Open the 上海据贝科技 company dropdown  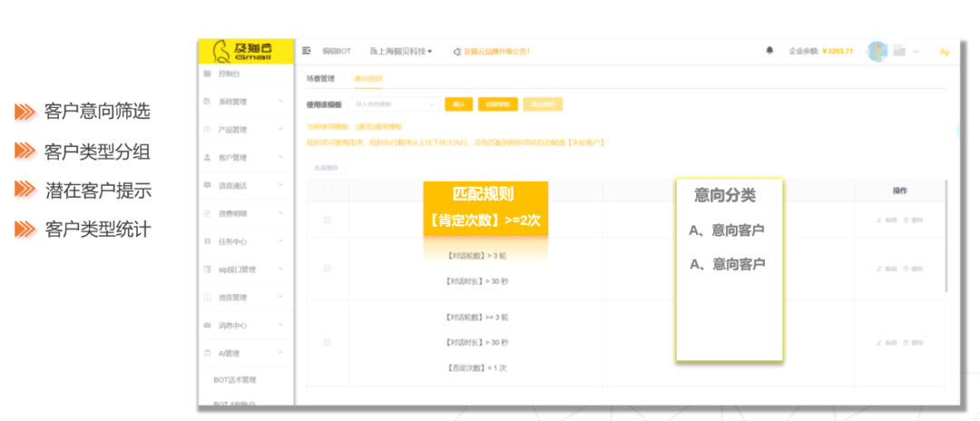click(404, 51)
